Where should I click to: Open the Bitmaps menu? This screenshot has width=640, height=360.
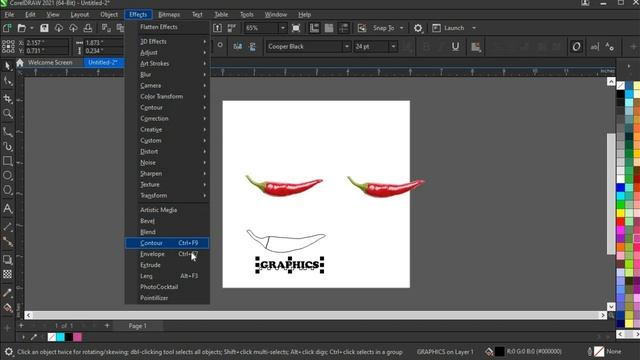pos(169,14)
